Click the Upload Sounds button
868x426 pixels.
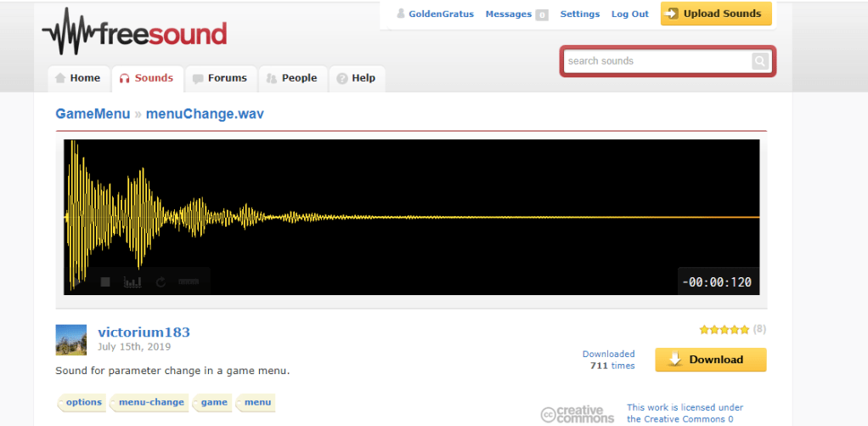coord(716,14)
